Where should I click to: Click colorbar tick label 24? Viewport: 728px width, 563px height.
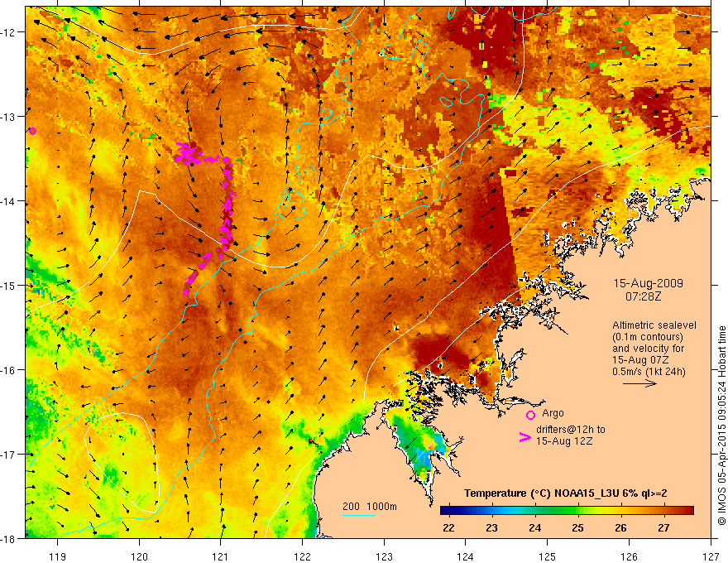535,527
